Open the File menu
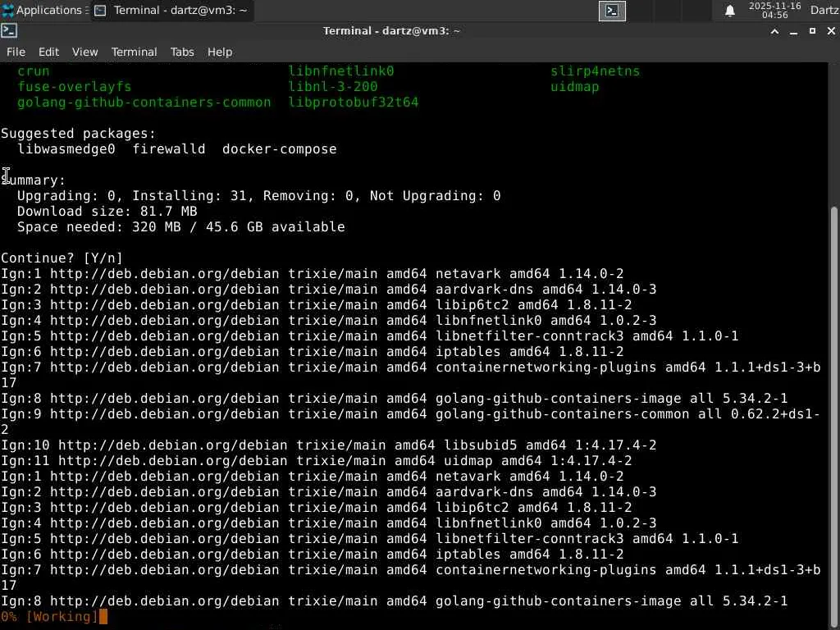Image resolution: width=840 pixels, height=630 pixels. [16, 52]
